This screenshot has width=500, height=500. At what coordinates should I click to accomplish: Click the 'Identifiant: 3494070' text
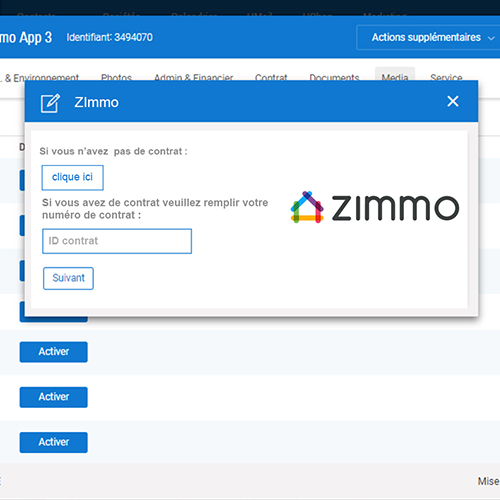click(x=109, y=37)
